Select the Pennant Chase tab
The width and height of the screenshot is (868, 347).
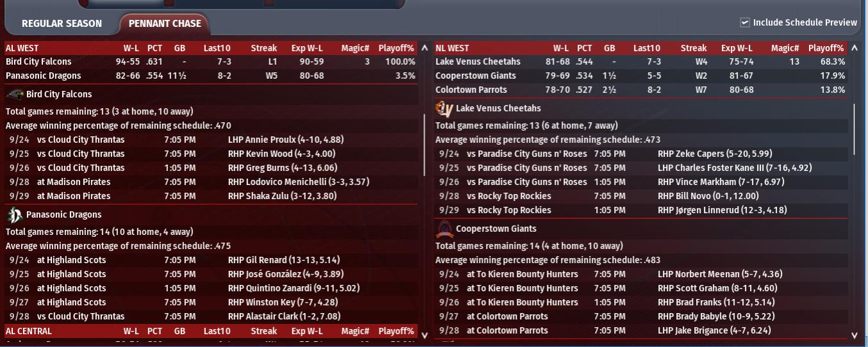(x=165, y=24)
